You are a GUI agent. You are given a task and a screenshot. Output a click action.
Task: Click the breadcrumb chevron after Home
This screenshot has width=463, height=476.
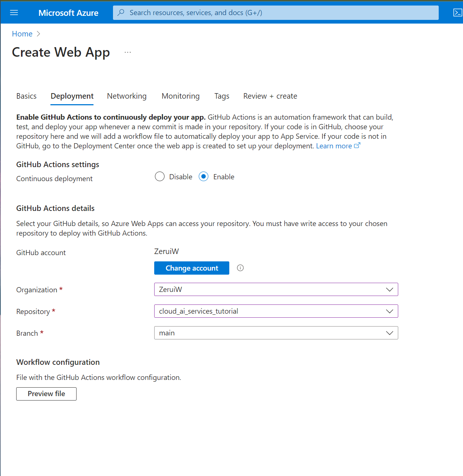38,34
